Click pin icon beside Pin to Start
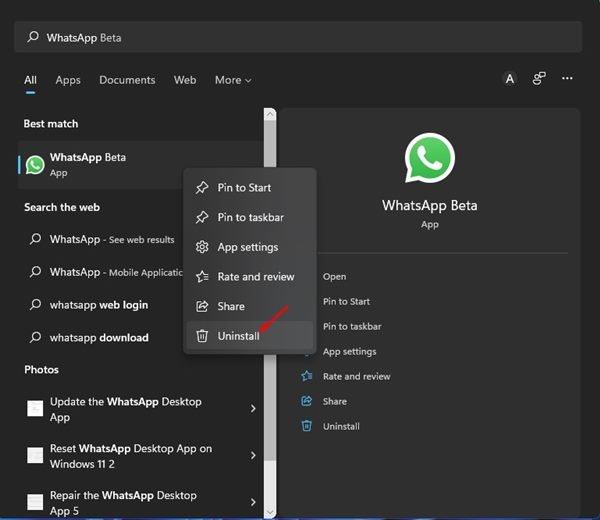600x520 pixels. (x=202, y=187)
